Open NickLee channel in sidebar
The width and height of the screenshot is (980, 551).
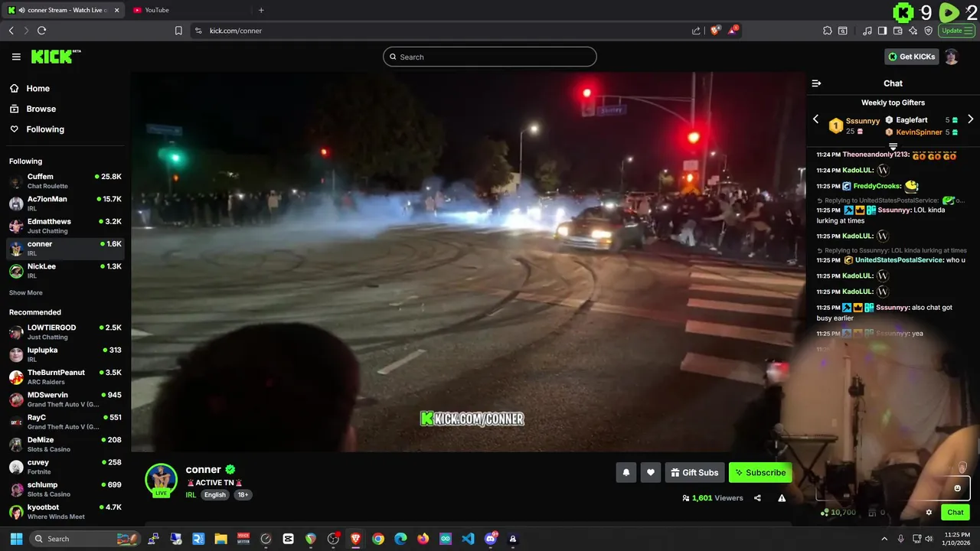pos(65,270)
